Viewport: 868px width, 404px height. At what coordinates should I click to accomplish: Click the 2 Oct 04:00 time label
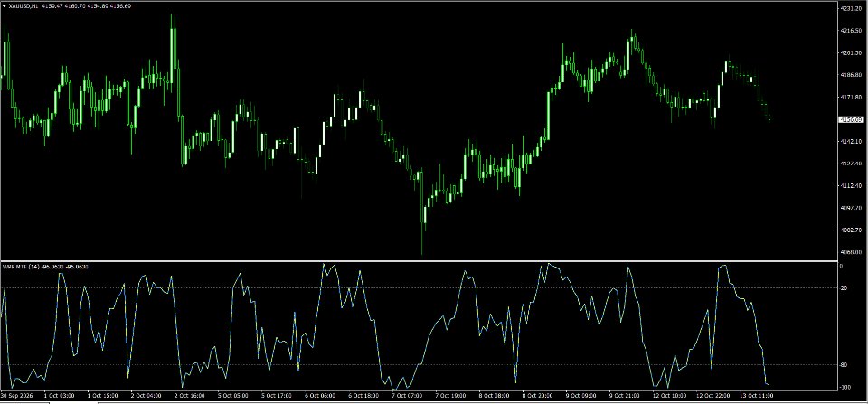click(x=146, y=396)
